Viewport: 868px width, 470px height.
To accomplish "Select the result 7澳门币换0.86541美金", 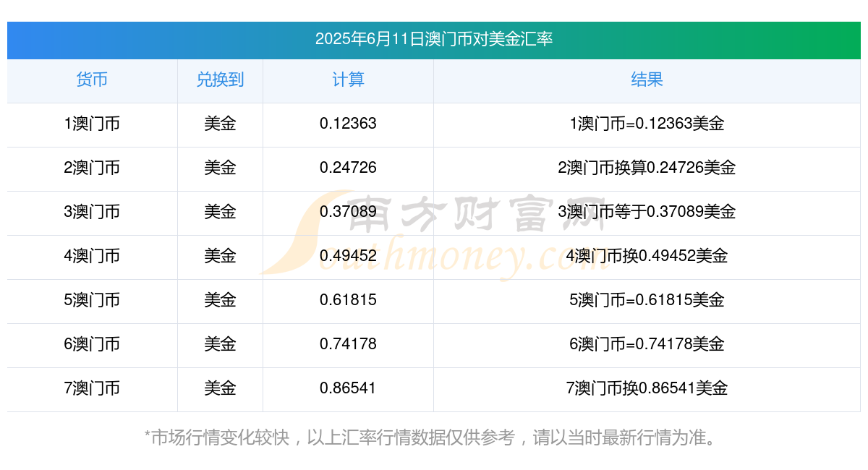I will pyautogui.click(x=647, y=388).
